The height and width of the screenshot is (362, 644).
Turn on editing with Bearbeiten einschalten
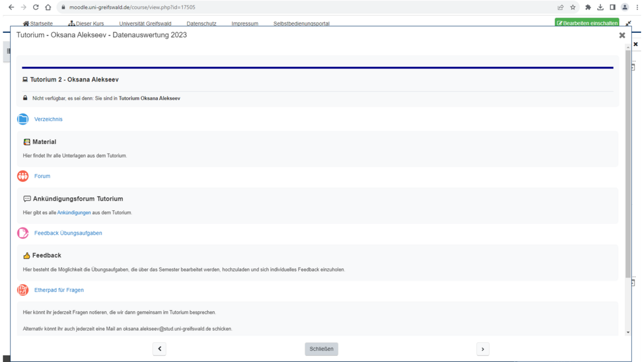click(587, 23)
